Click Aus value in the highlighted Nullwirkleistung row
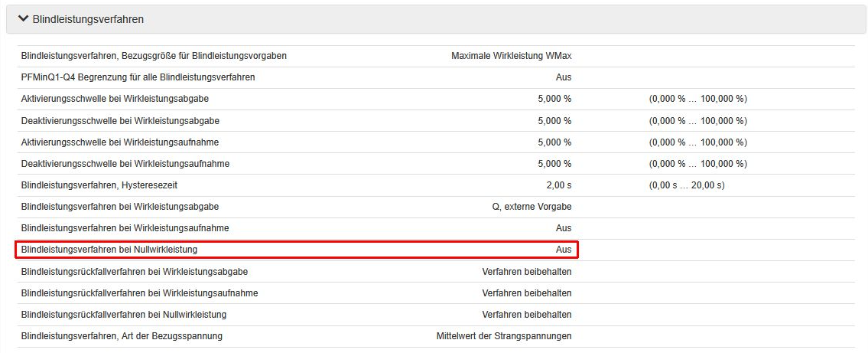 [563, 250]
